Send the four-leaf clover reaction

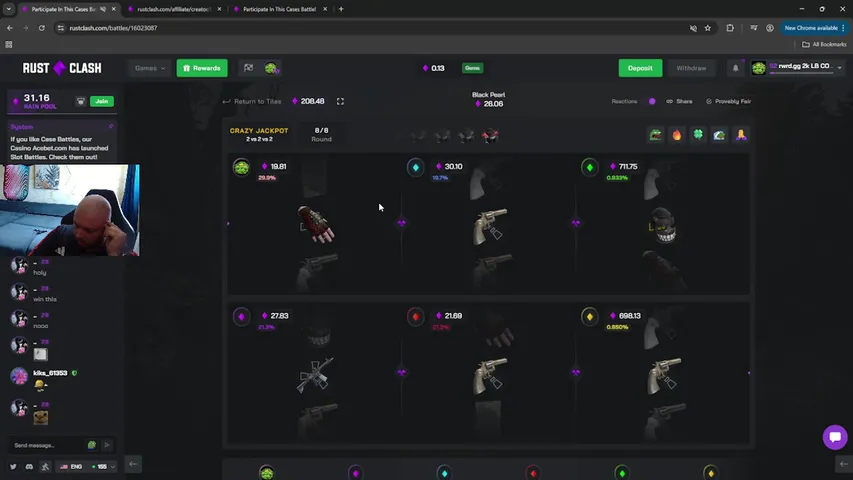click(x=698, y=135)
